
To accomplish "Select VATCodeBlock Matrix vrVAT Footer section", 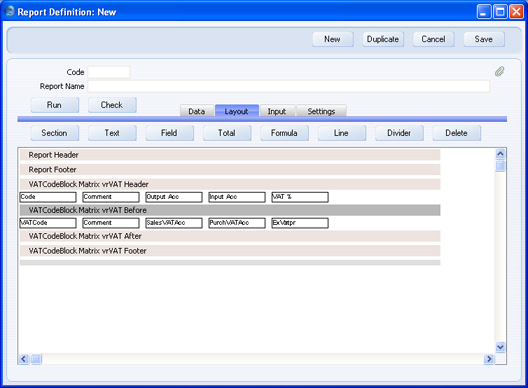I will (230, 251).
